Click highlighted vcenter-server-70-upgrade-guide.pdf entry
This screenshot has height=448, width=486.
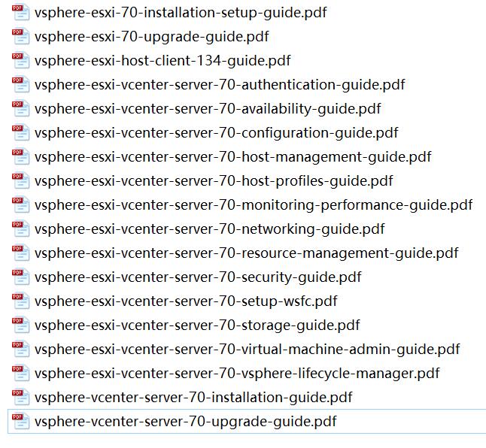coord(247,422)
